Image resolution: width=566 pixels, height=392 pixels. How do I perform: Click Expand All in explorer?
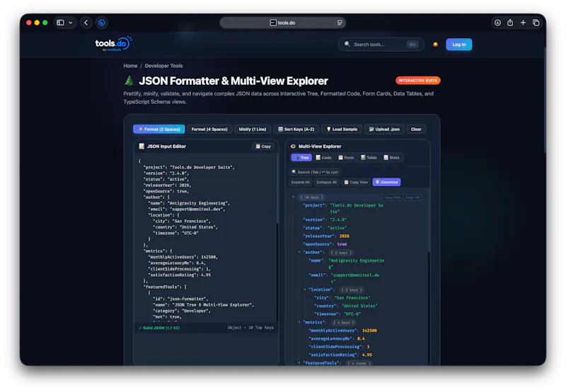click(300, 183)
